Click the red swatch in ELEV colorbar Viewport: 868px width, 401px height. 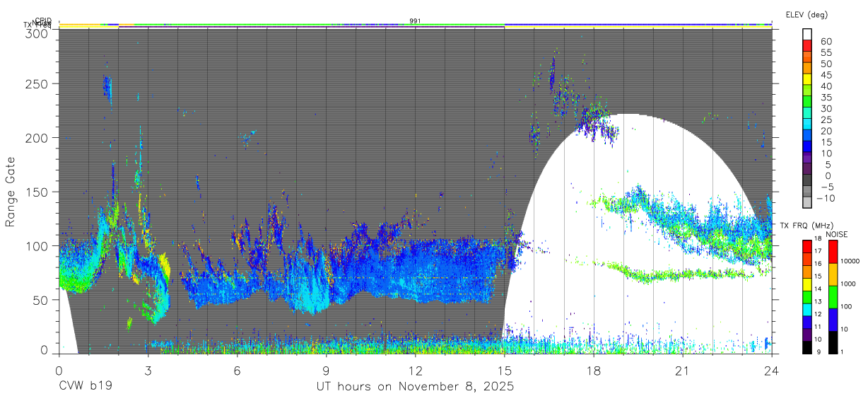point(808,45)
